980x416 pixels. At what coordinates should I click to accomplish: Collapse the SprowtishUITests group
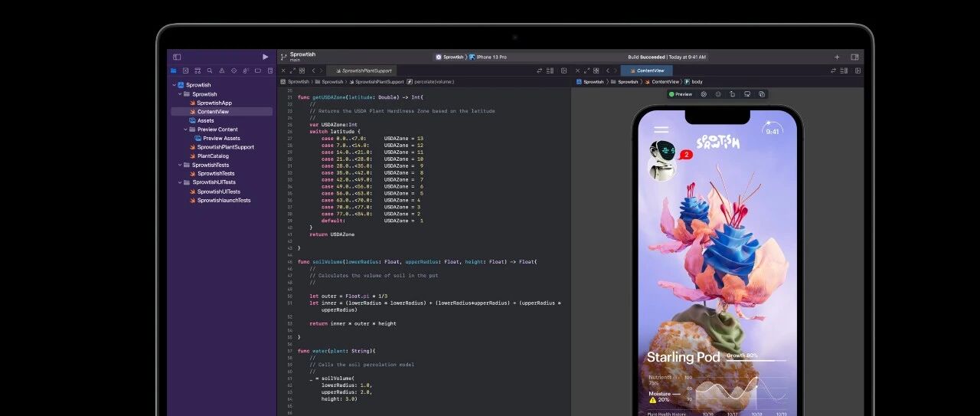click(x=180, y=182)
